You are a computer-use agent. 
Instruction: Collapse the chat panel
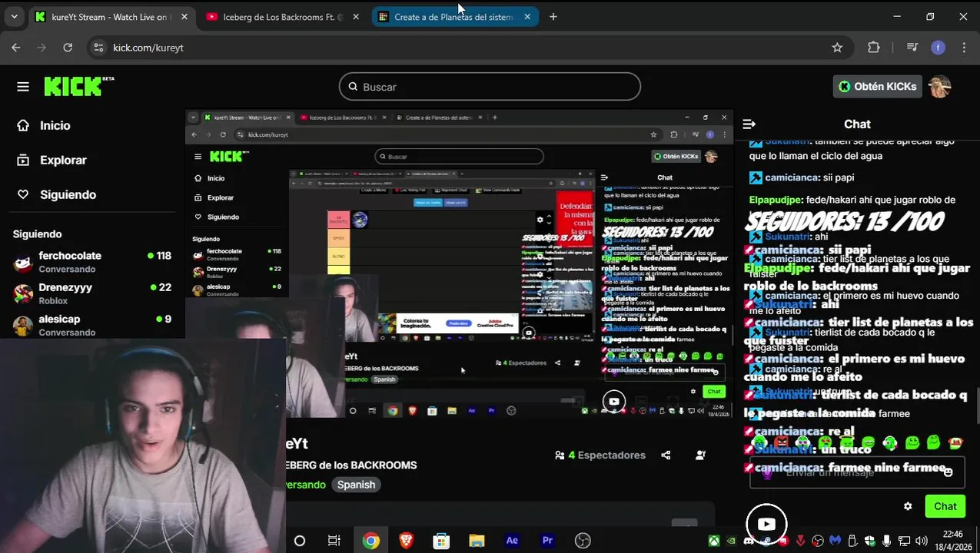749,124
